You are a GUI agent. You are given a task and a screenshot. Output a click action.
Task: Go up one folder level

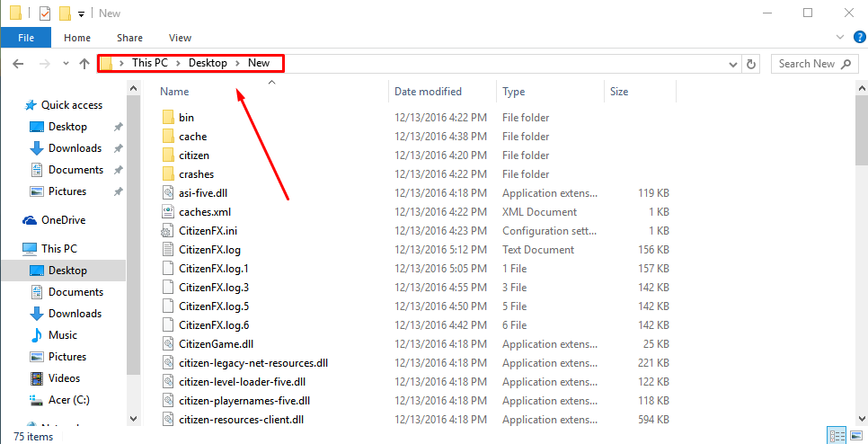(84, 64)
